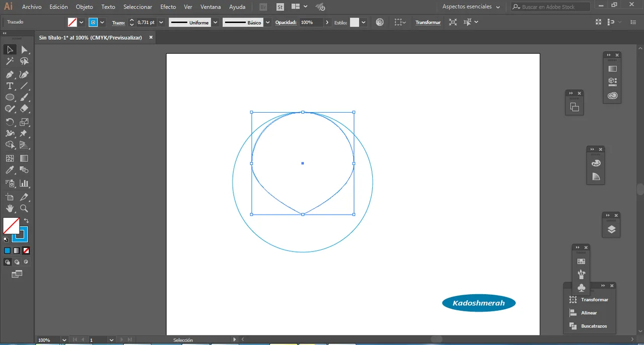The height and width of the screenshot is (345, 644).
Task: Select the Type tool
Action: (x=10, y=86)
